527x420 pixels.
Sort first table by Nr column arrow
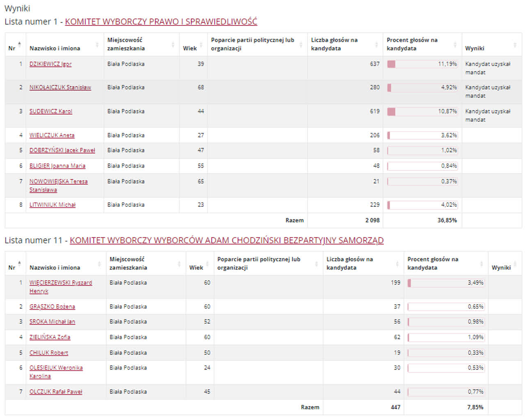(x=19, y=44)
